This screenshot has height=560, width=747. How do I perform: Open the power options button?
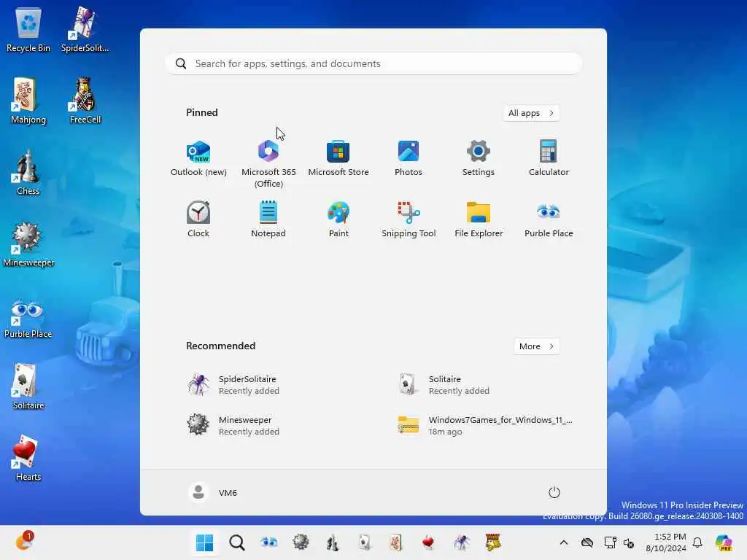pyautogui.click(x=554, y=492)
